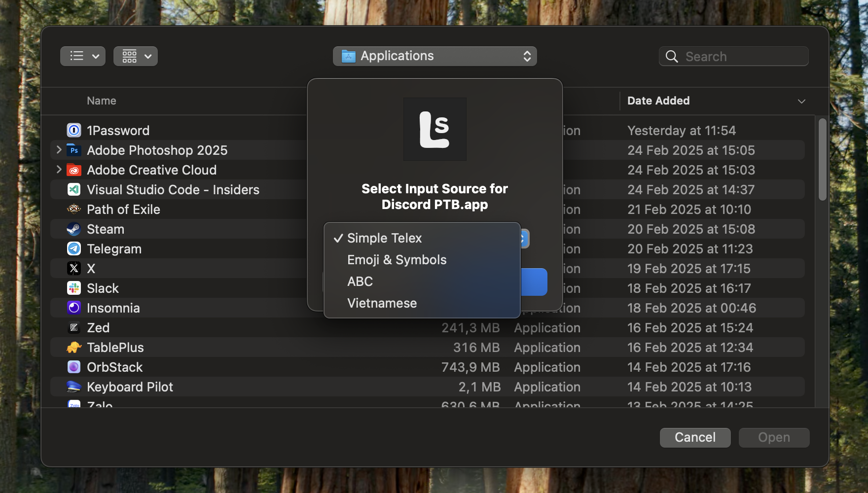Click the Cancel button
This screenshot has height=493, width=868.
(x=695, y=437)
